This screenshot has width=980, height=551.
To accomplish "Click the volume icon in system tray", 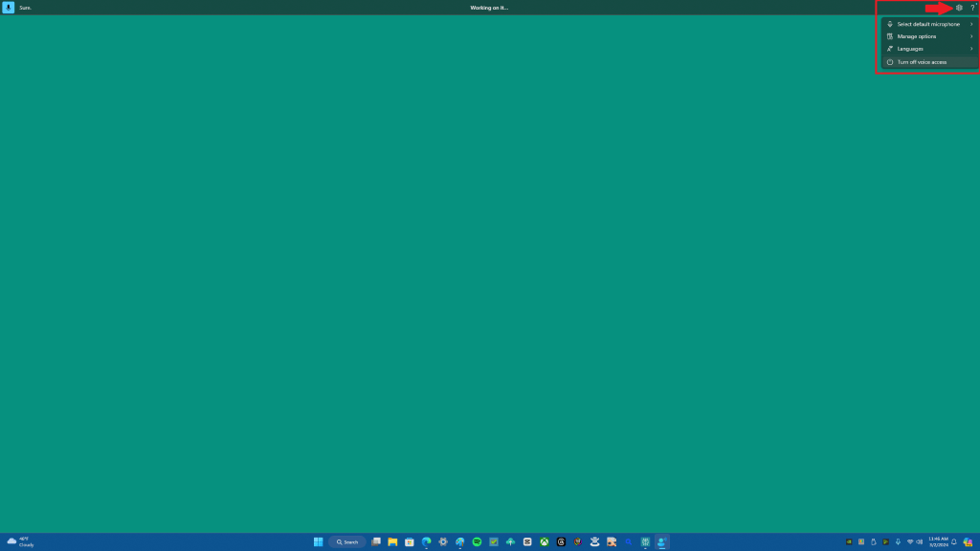I will (920, 541).
